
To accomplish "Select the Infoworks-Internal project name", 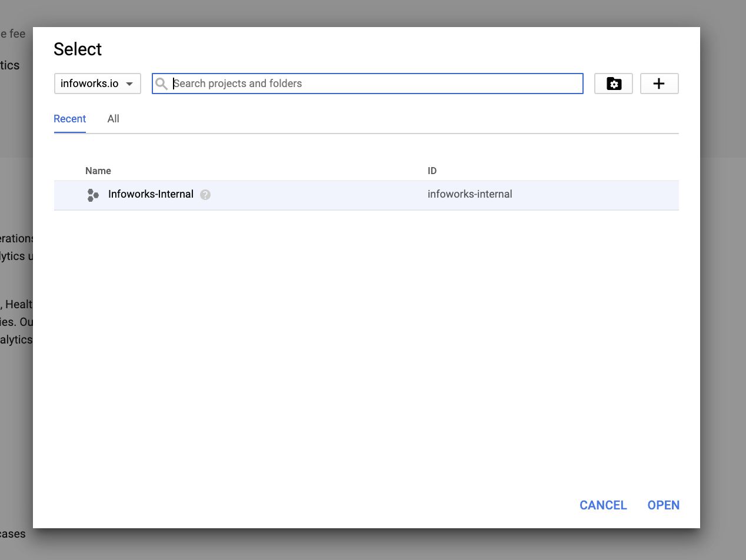I will (x=151, y=194).
